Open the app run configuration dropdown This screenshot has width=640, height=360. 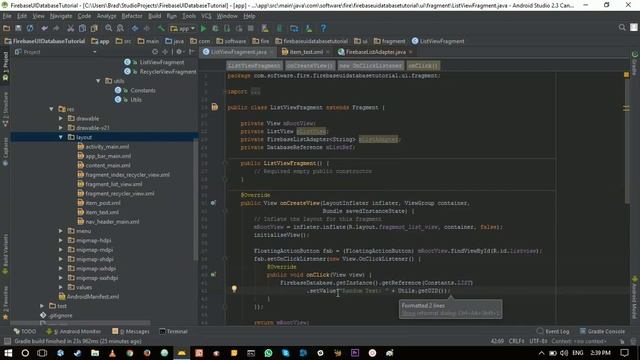182,28
